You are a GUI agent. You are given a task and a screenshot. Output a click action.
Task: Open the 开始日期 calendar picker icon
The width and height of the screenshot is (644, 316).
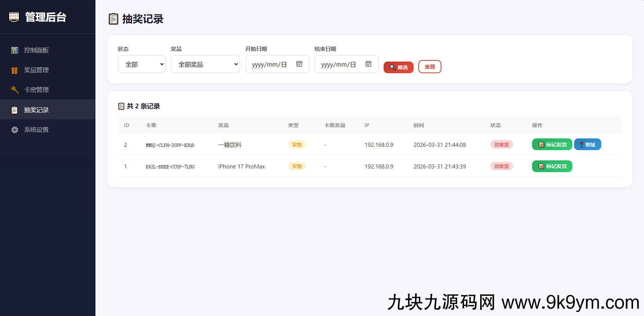[x=299, y=64]
